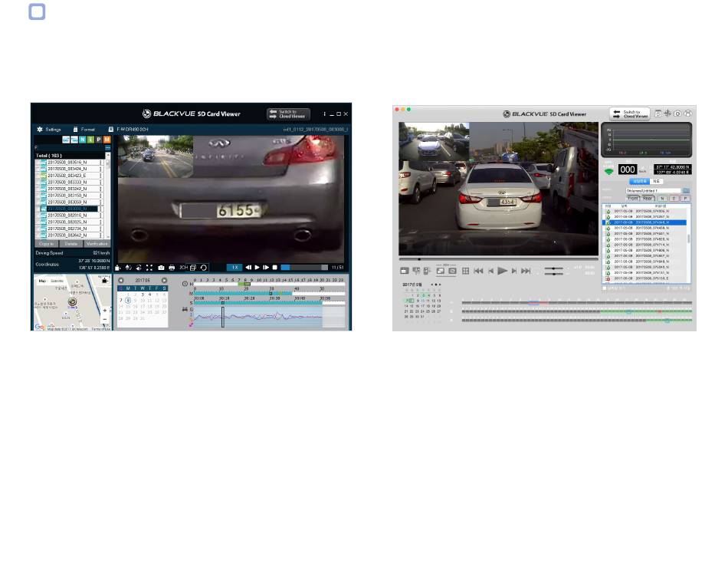Click the camera capture icon under Windows video
Screen dimensions: 728x566
[x=161, y=268]
